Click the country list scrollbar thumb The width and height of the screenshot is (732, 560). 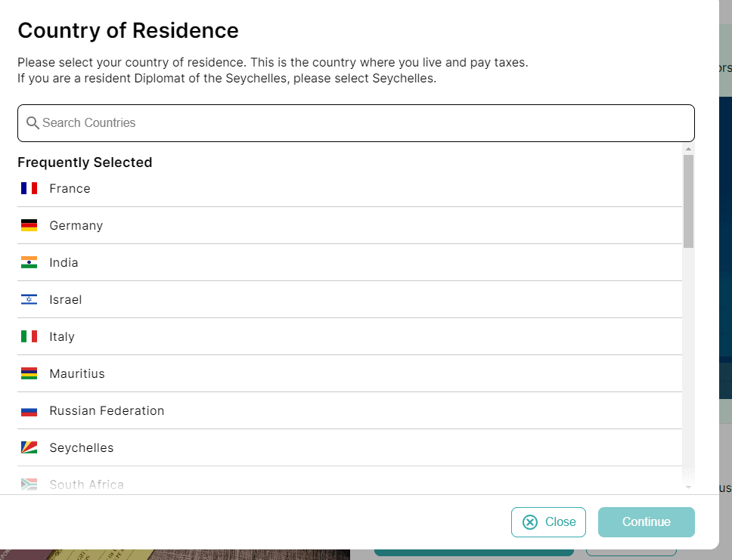(x=688, y=201)
